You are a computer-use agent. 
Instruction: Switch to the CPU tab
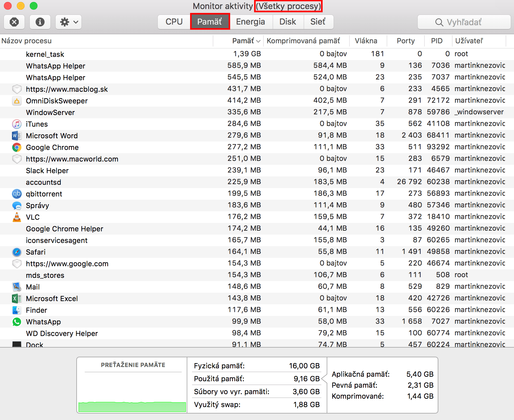[174, 22]
